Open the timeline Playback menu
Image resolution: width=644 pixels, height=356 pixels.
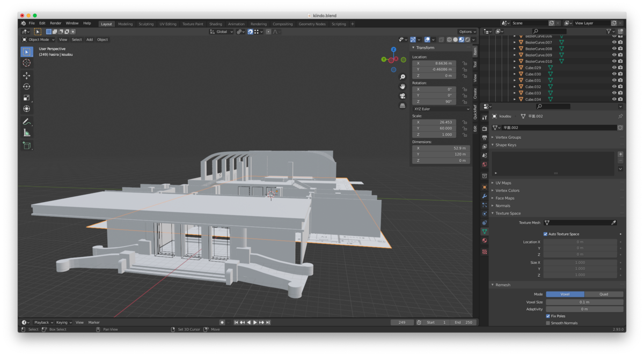coord(43,322)
